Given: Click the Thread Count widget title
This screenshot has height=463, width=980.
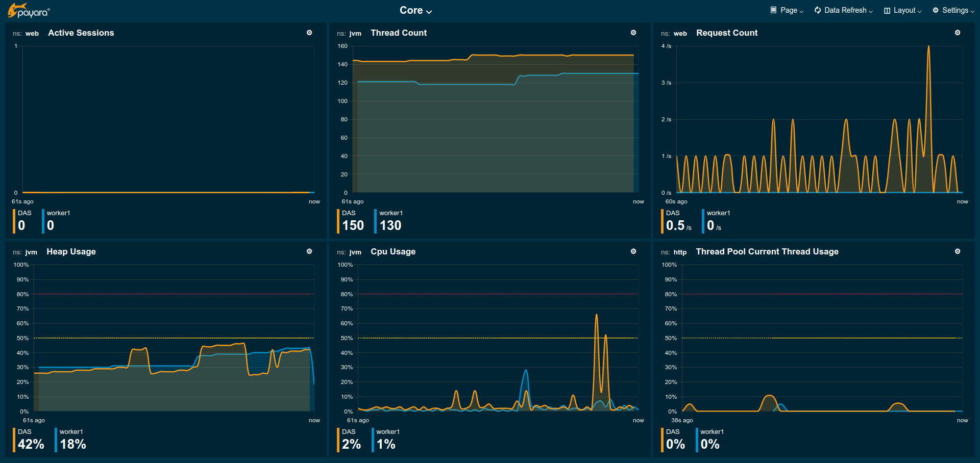Looking at the screenshot, I should pos(399,33).
